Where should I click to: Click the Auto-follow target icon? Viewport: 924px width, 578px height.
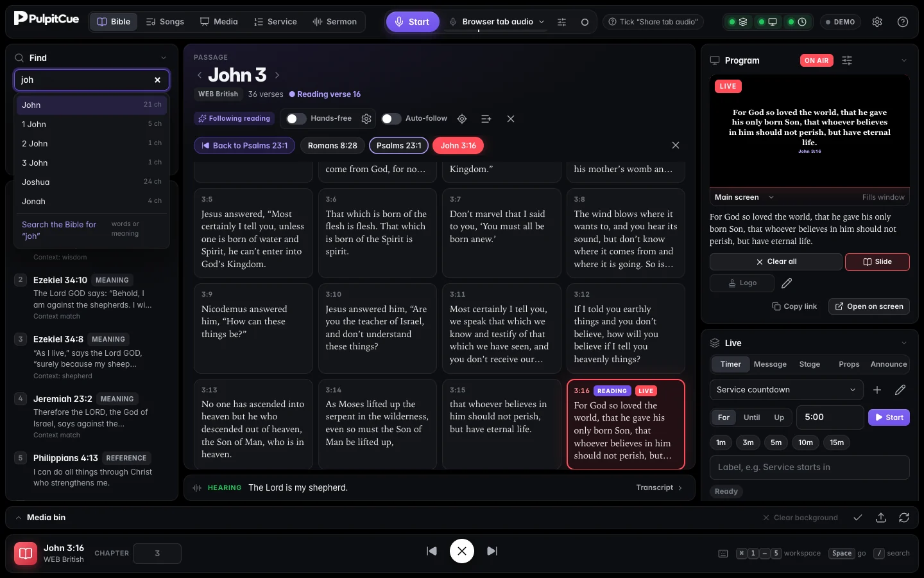point(462,119)
